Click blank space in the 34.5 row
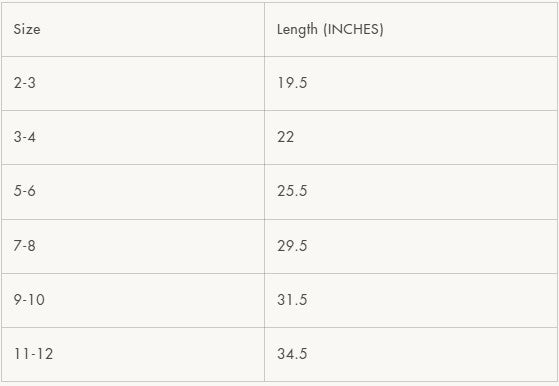The image size is (559, 386). point(428,355)
